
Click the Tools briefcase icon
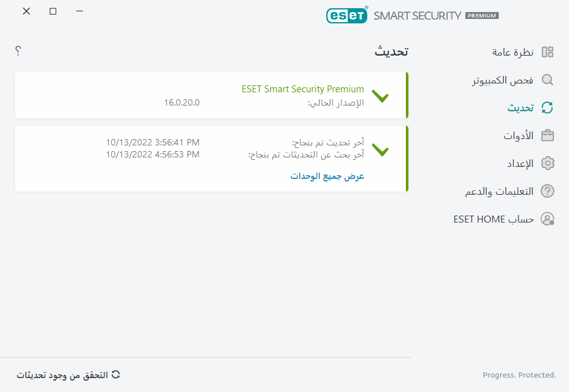click(x=548, y=135)
